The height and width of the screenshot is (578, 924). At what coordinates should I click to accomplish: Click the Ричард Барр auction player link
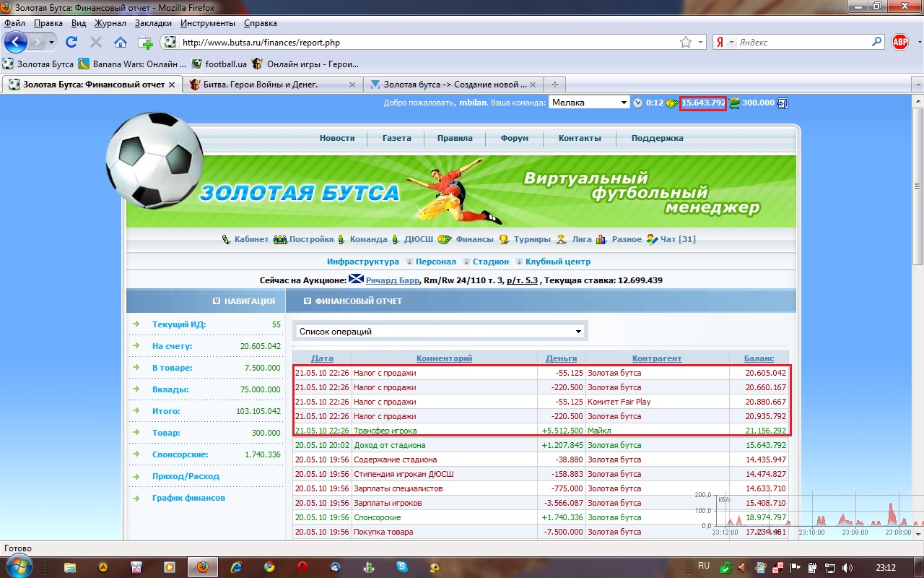(392, 280)
